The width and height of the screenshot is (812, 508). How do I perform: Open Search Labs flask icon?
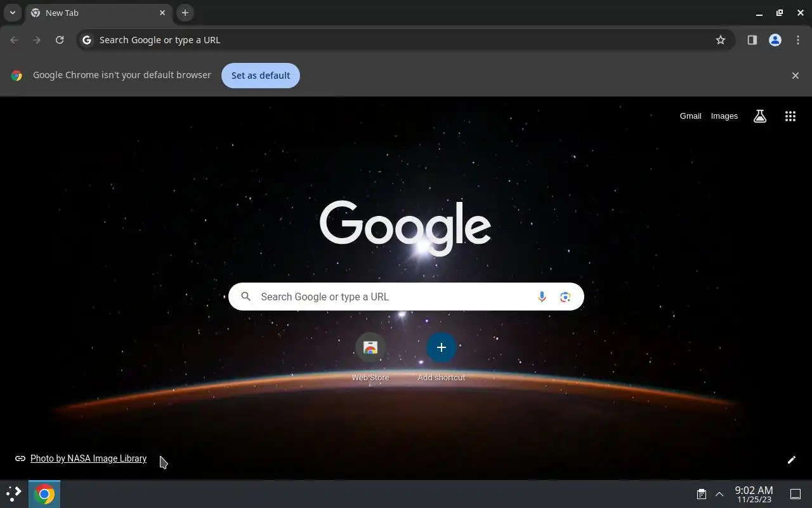tap(760, 116)
